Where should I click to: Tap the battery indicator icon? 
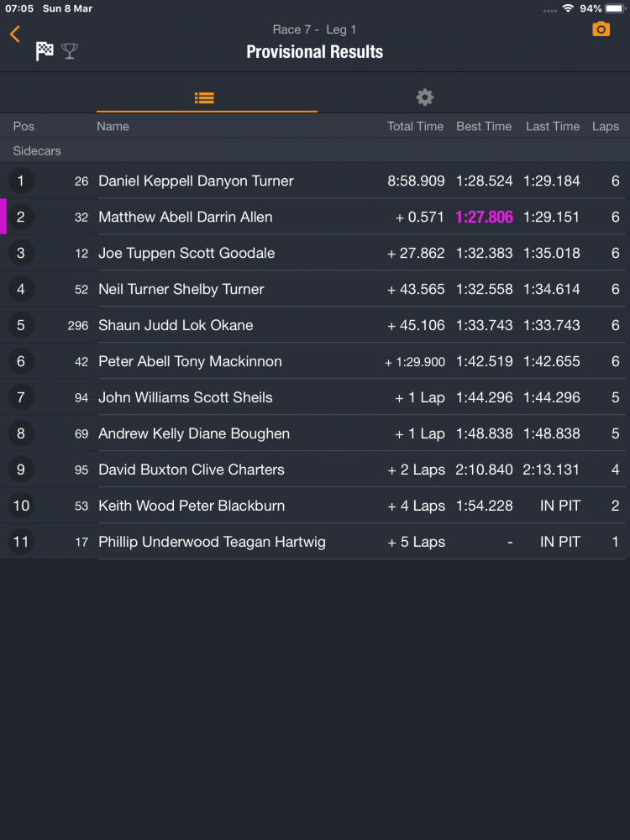[x=615, y=8]
